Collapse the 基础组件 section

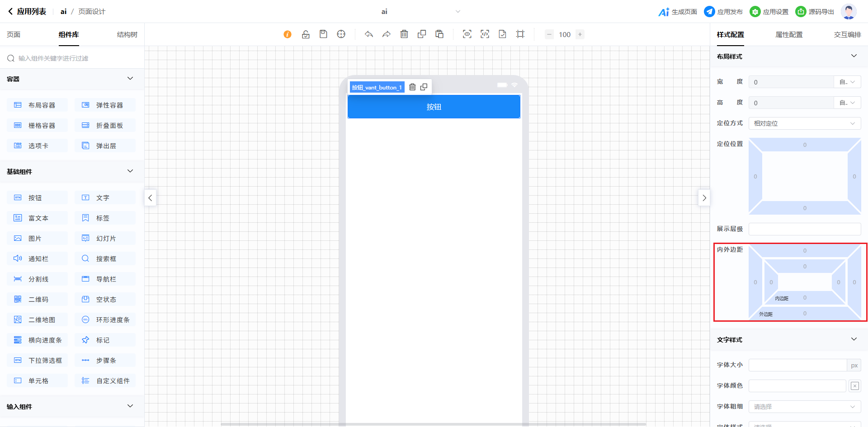[130, 171]
